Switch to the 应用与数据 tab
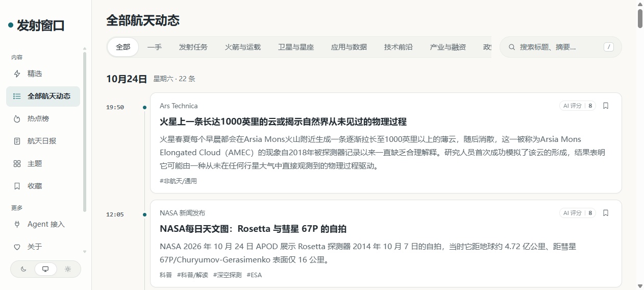The width and height of the screenshot is (644, 290). point(349,47)
